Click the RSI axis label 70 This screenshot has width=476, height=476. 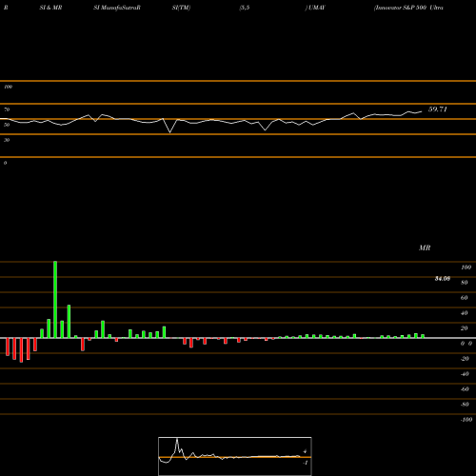(x=7, y=109)
